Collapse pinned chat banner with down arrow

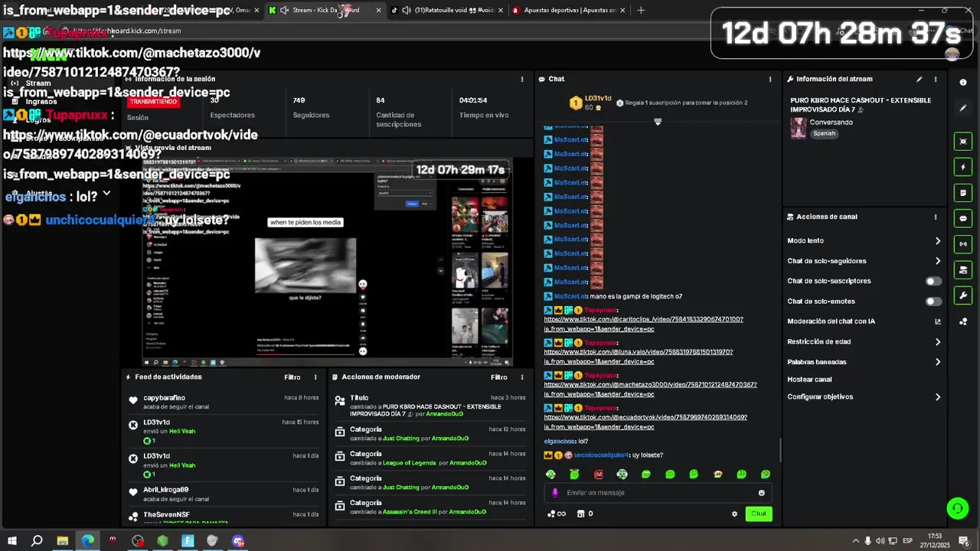point(658,122)
